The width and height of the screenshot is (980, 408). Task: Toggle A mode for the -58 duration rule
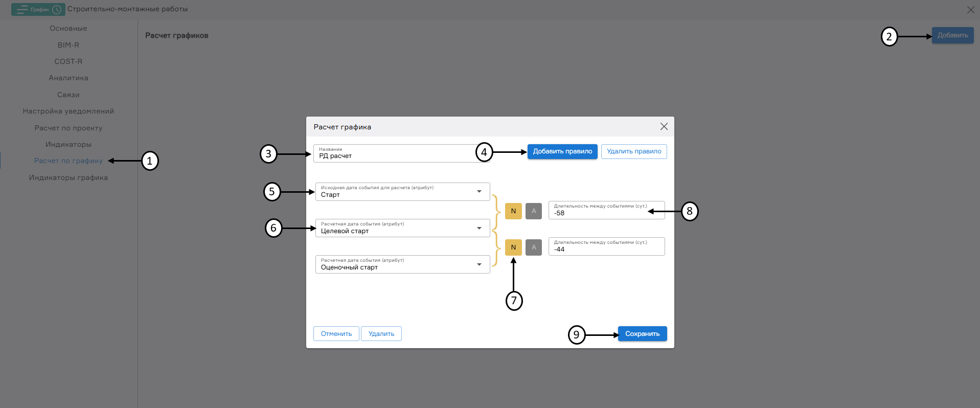tap(533, 211)
